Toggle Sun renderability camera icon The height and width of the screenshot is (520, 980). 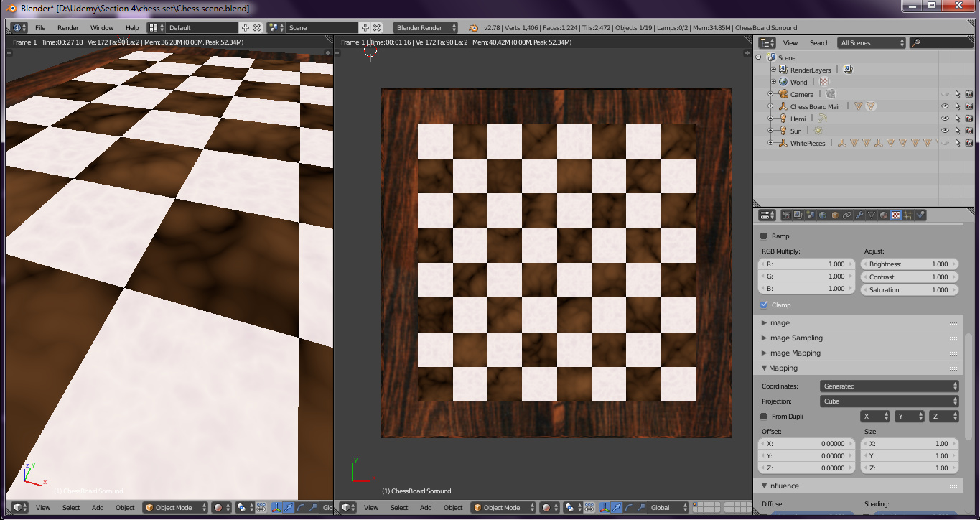click(x=969, y=131)
